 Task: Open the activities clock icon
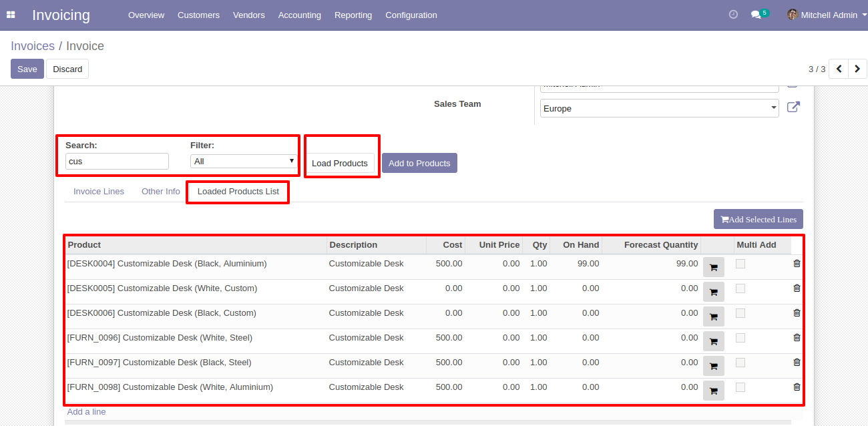point(733,14)
